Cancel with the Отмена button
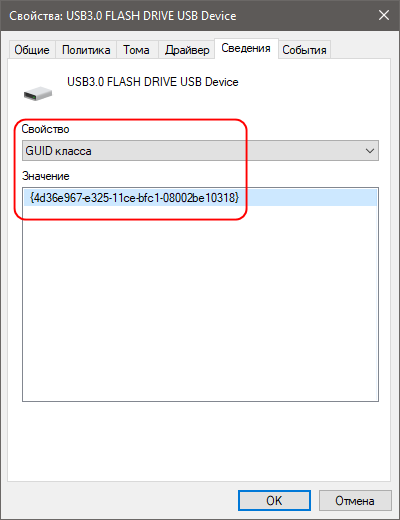This screenshot has width=400, height=520. (x=355, y=500)
